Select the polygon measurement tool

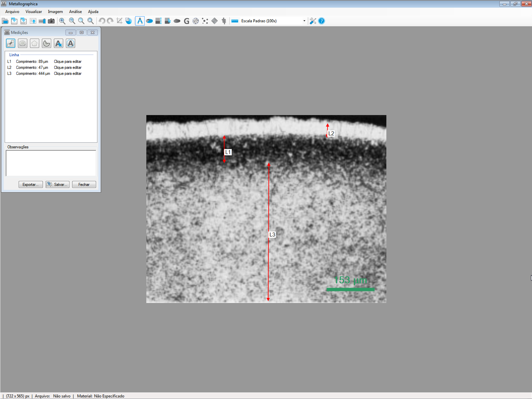click(35, 43)
